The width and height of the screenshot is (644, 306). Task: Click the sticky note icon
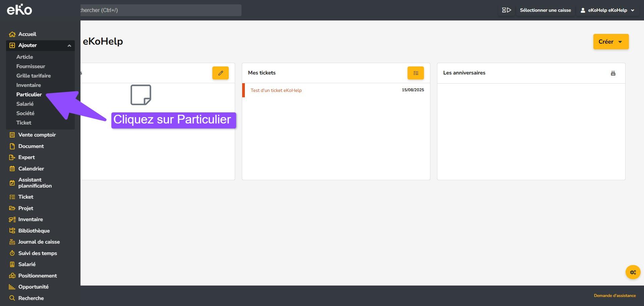[141, 95]
